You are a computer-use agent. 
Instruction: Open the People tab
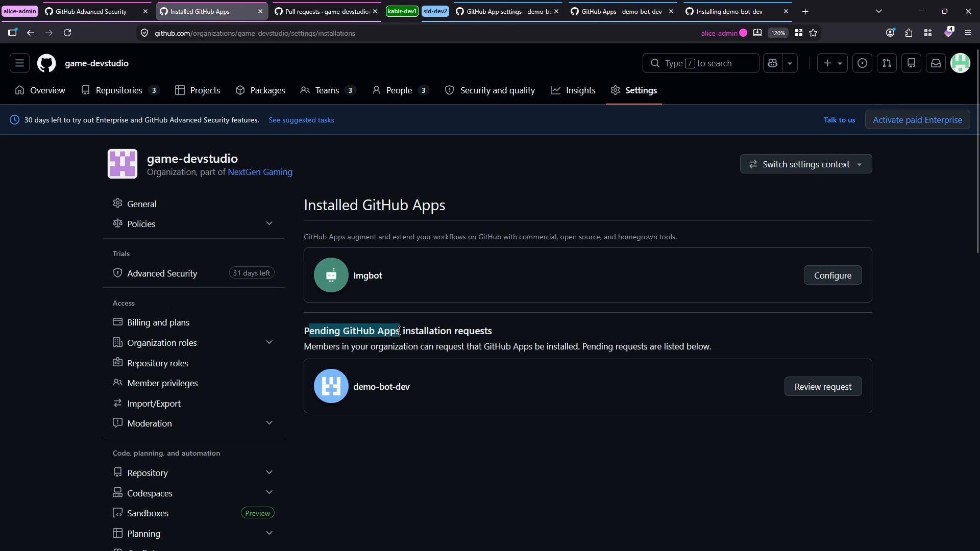click(400, 90)
